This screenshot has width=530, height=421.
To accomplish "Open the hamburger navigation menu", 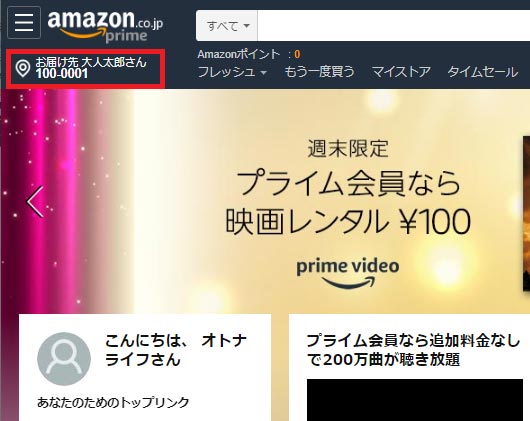I will (24, 22).
